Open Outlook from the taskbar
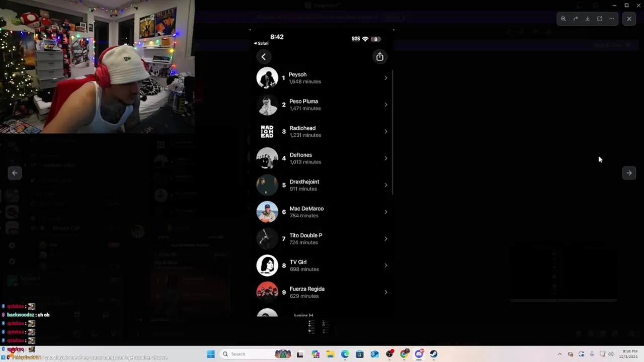This screenshot has width=644, height=362. pos(374,354)
